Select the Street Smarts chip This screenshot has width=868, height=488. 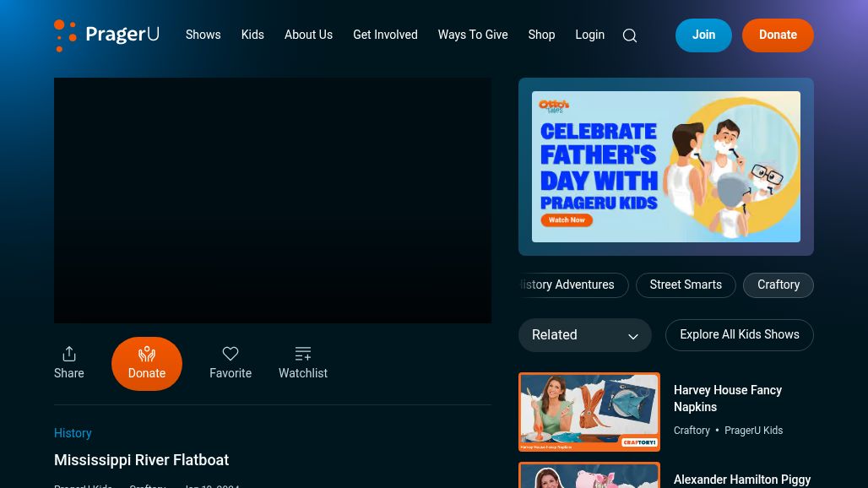[x=686, y=285]
